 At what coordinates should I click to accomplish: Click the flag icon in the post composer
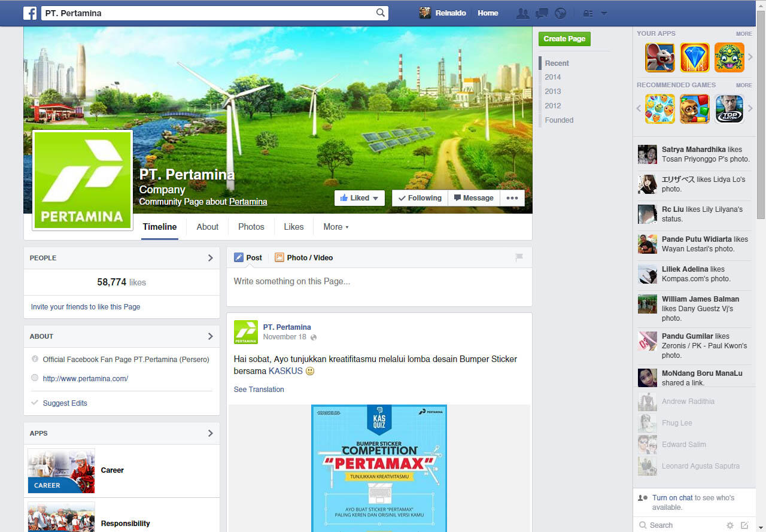click(x=519, y=257)
